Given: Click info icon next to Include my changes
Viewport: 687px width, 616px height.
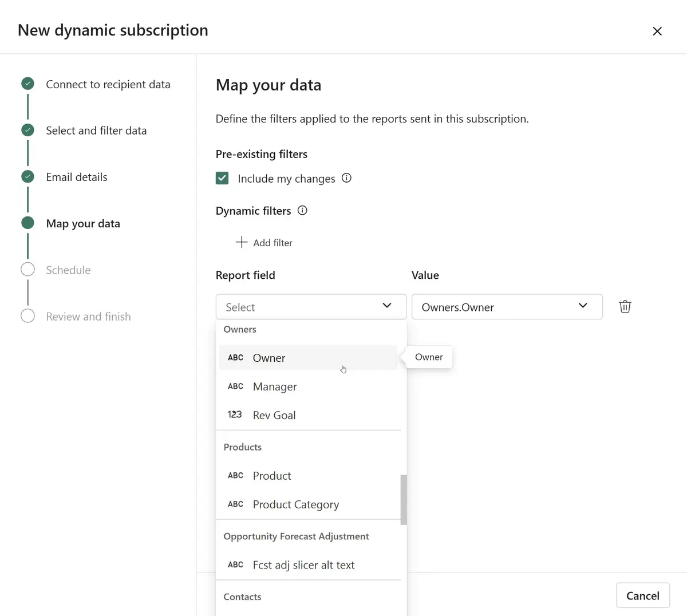Looking at the screenshot, I should [x=346, y=178].
